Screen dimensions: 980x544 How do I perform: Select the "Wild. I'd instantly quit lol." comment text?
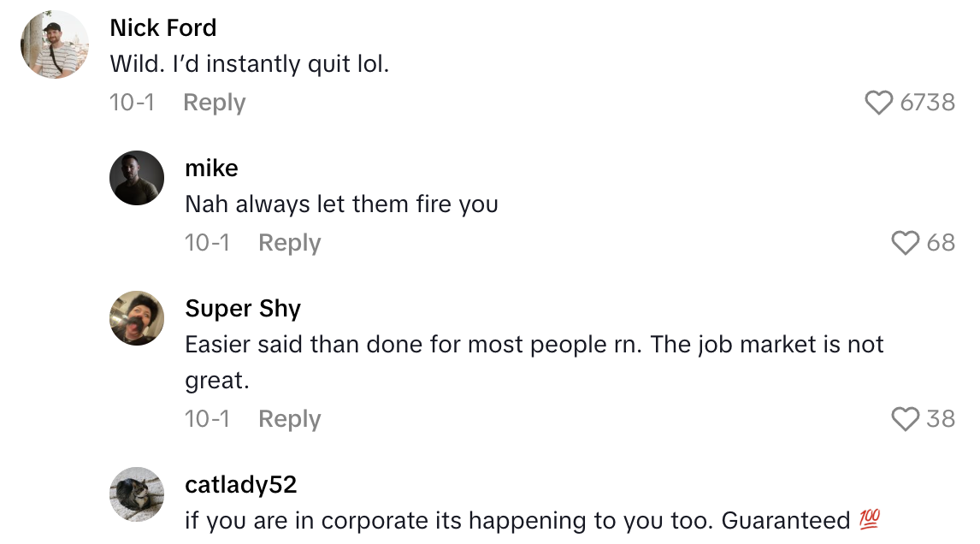[249, 64]
